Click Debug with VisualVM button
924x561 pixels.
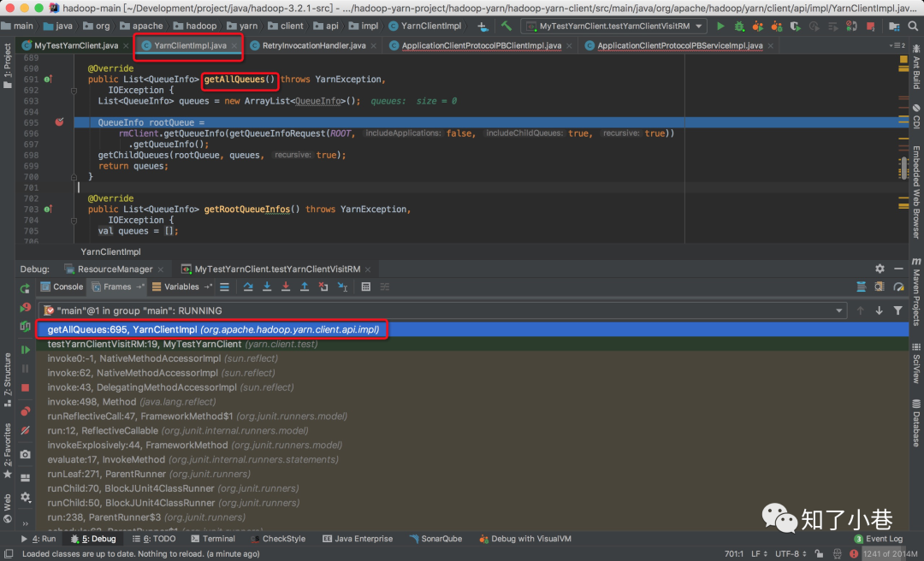point(525,539)
